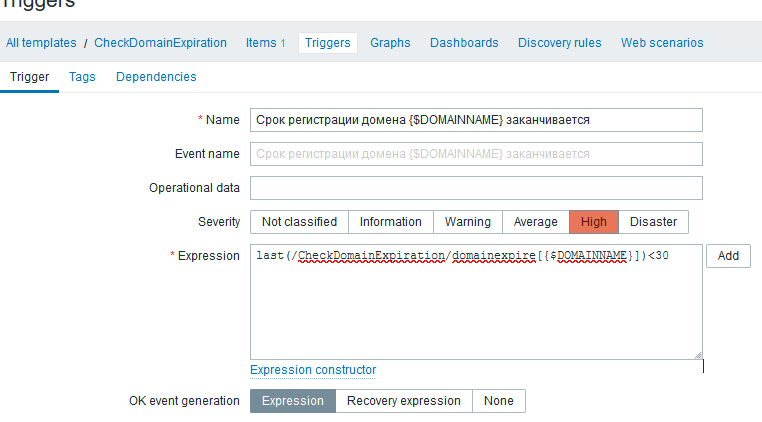This screenshot has width=762, height=422.
Task: Switch to the Trigger form tab
Action: (30, 77)
